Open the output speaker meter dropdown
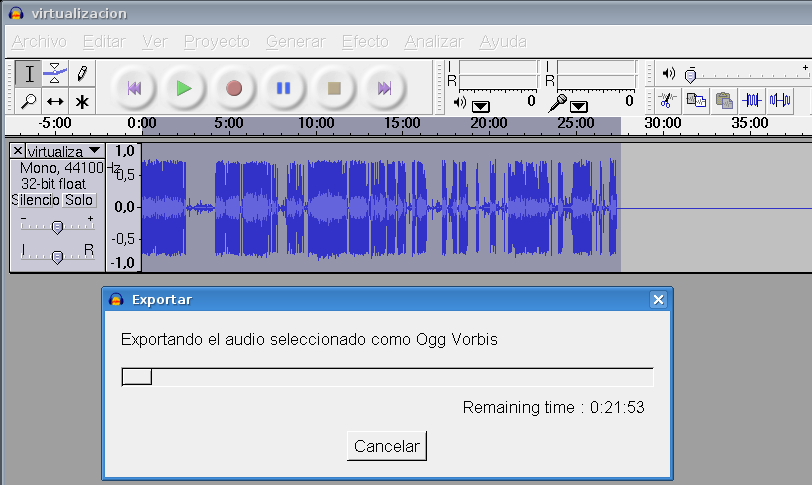Viewport: 812px width, 485px height. coord(481,104)
